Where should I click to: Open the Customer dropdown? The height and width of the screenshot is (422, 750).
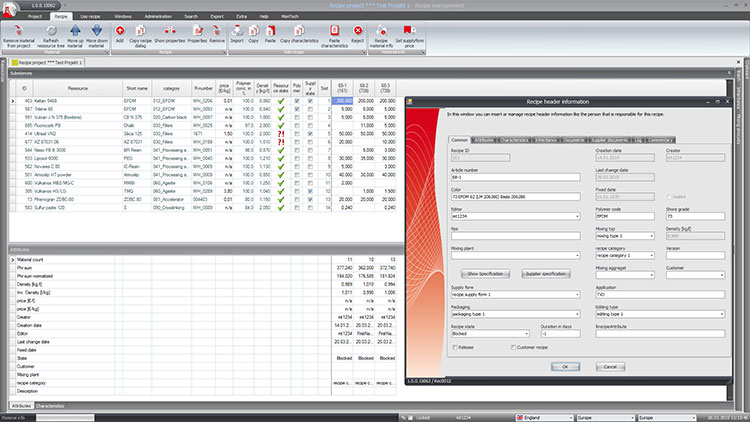721,275
